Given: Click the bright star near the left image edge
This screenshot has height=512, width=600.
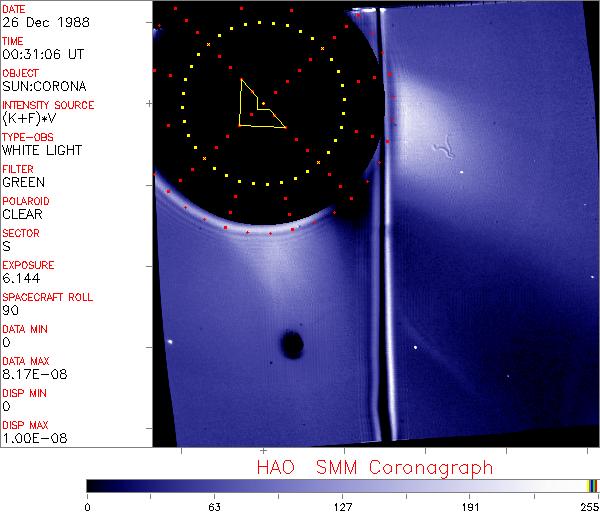Looking at the screenshot, I should pos(170,343).
